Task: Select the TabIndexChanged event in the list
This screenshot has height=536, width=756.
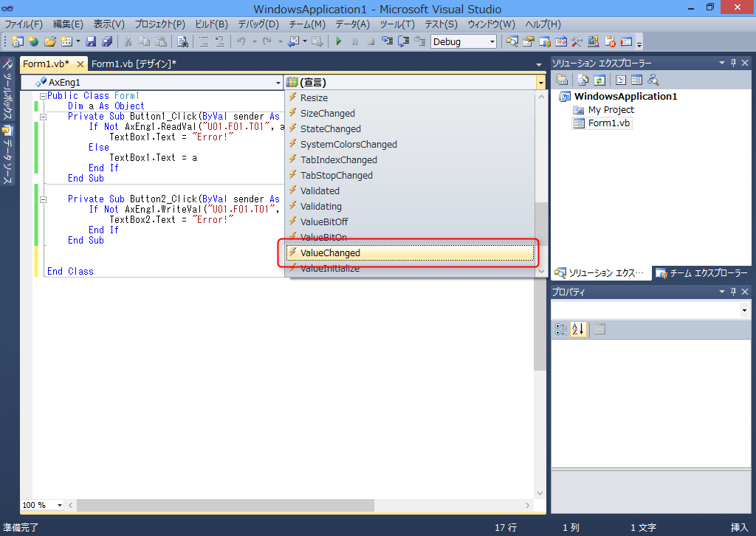Action: (410, 160)
